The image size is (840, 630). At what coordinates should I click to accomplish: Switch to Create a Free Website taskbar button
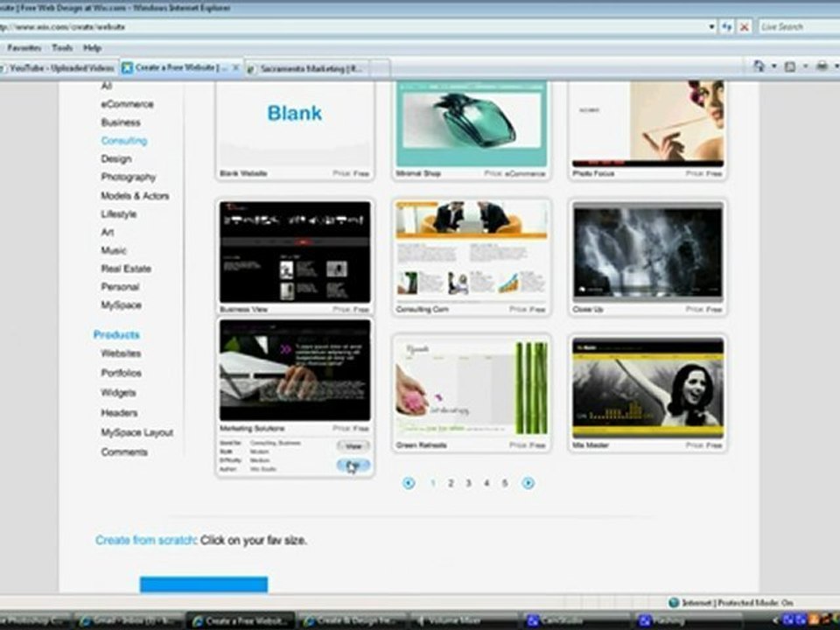tap(241, 621)
